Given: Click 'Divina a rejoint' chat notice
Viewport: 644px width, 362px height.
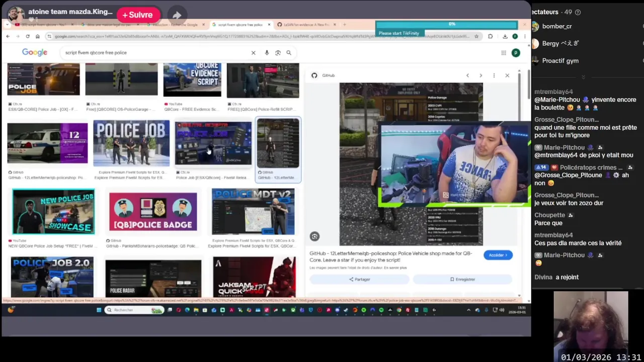Looking at the screenshot, I should coord(556,277).
